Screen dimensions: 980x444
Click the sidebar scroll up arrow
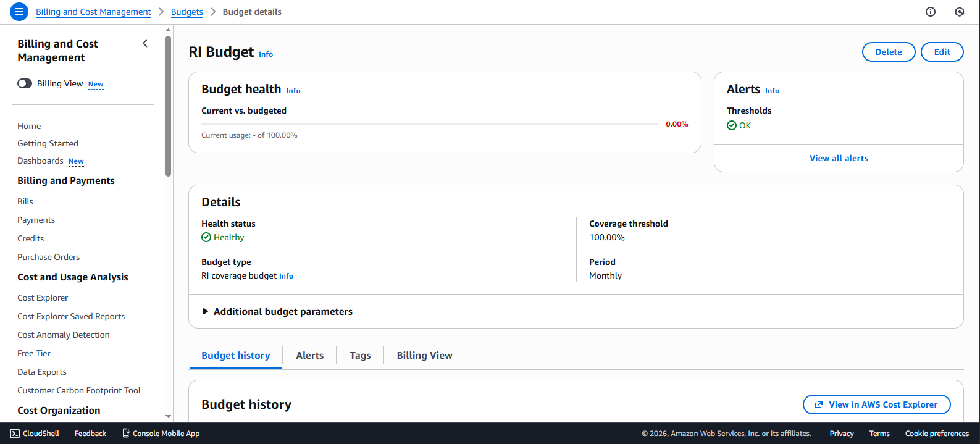tap(169, 30)
